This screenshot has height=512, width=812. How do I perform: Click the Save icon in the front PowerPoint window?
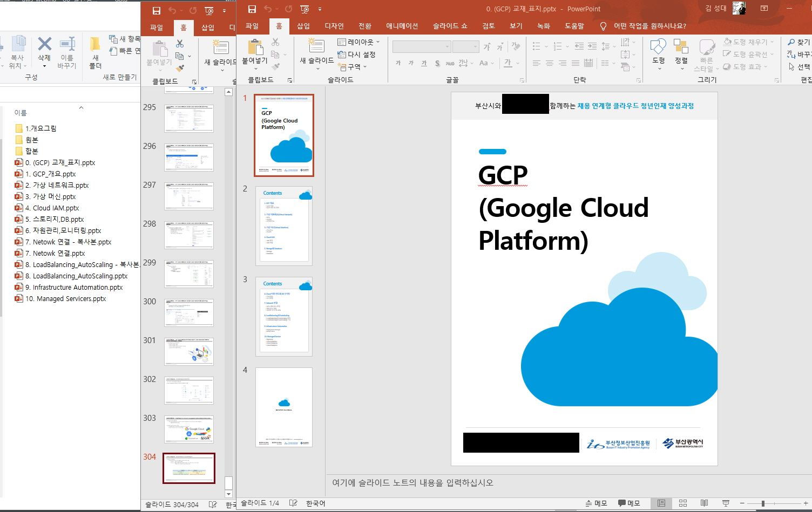coord(252,9)
